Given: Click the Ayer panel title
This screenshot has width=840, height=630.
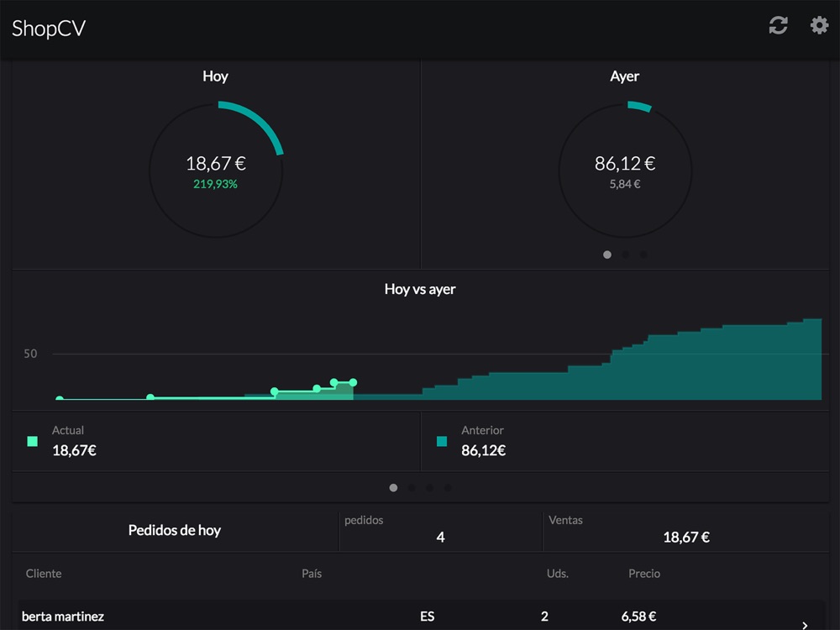Looking at the screenshot, I should (625, 76).
